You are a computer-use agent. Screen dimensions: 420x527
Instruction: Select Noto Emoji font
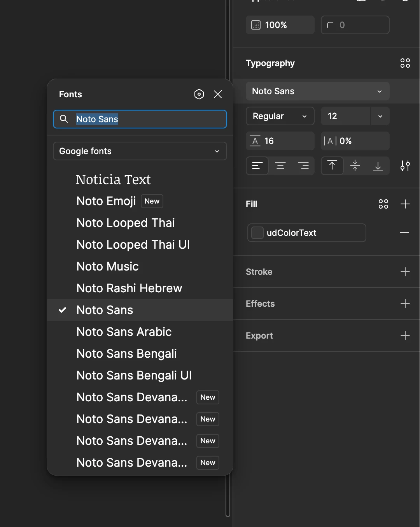[140, 201]
